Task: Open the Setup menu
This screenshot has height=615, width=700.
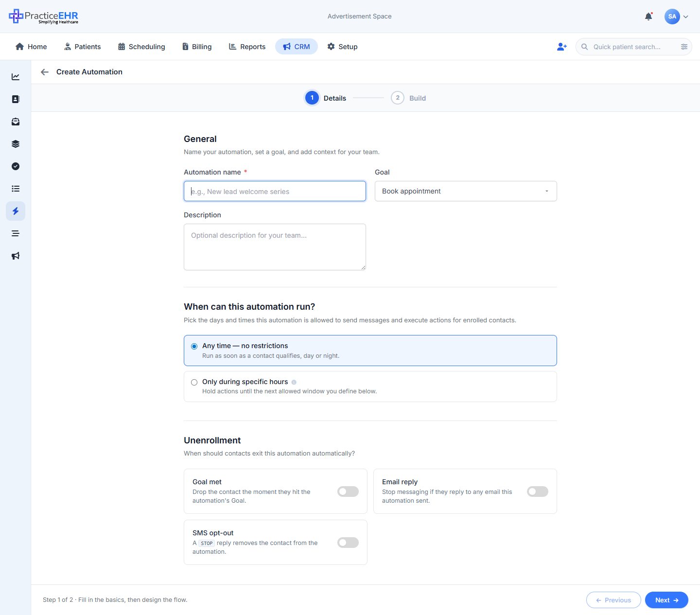Action: pos(342,47)
